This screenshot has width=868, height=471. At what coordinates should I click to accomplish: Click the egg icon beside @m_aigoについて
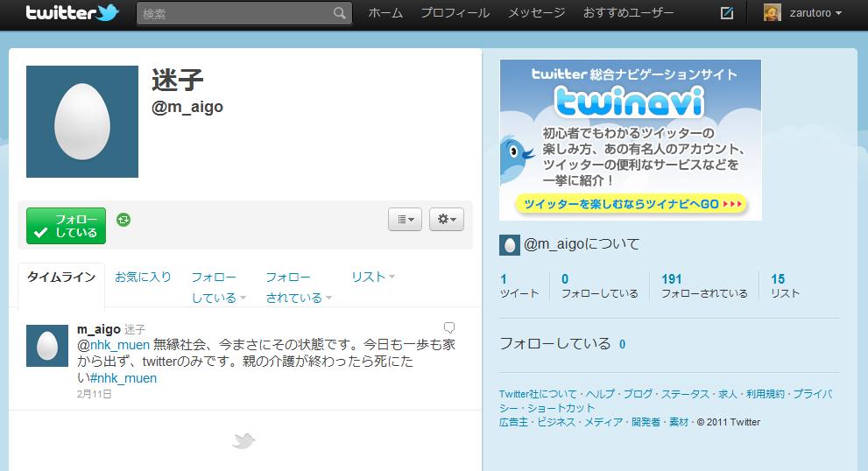509,244
